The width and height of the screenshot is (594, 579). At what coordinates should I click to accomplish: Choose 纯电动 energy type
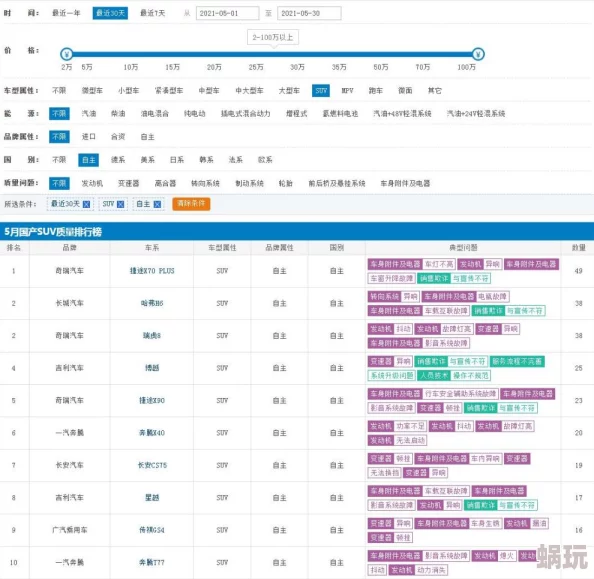[194, 114]
